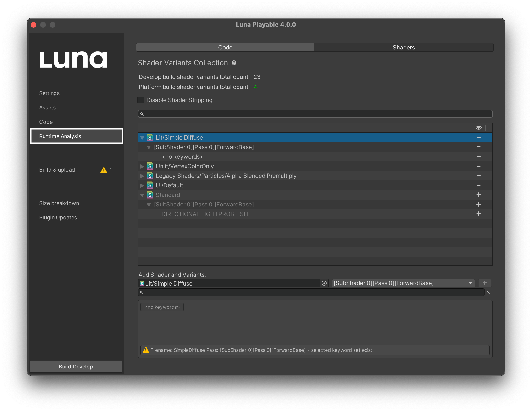Click develop build variants count 23

[257, 77]
